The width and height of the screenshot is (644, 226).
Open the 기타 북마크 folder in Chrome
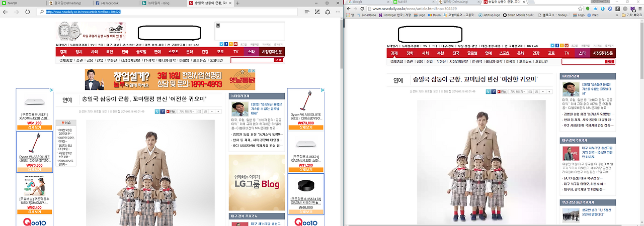tap(631, 15)
